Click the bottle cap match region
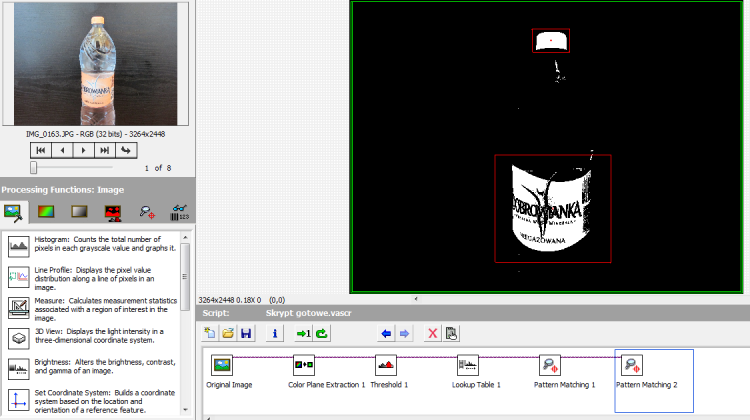 551,41
